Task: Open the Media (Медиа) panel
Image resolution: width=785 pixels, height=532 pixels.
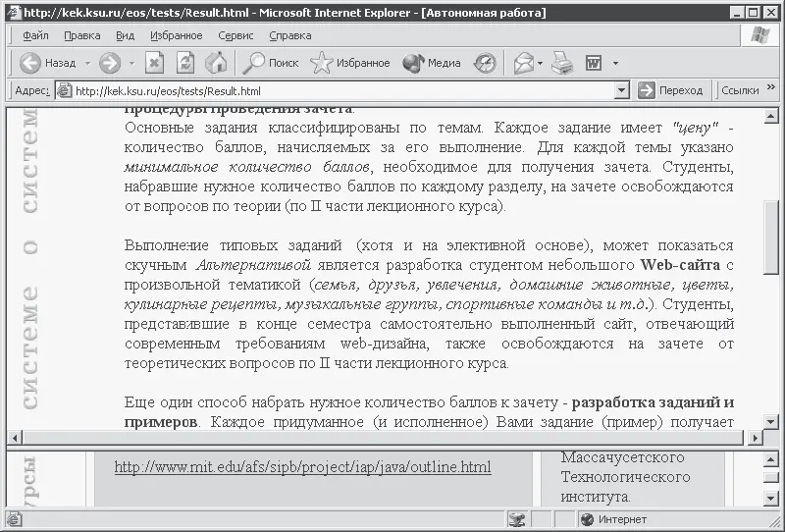Action: click(432, 63)
